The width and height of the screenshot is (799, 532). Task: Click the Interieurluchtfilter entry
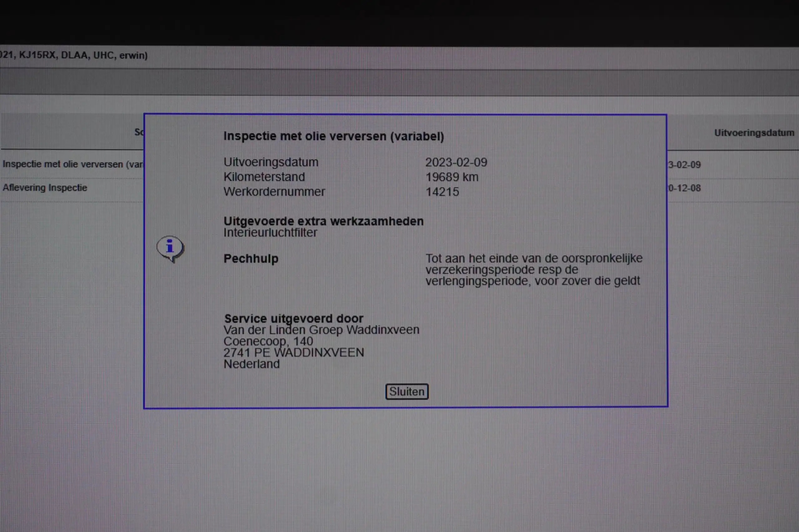(x=270, y=232)
